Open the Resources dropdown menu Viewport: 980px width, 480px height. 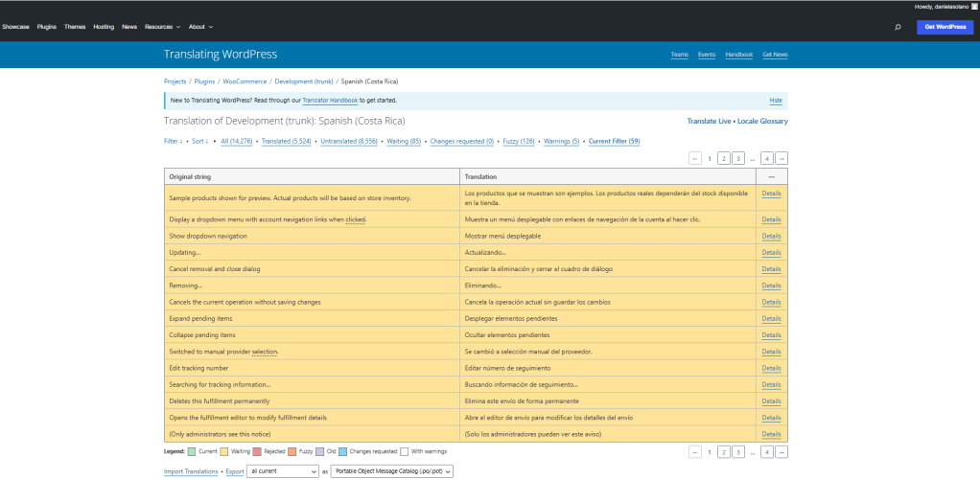162,27
